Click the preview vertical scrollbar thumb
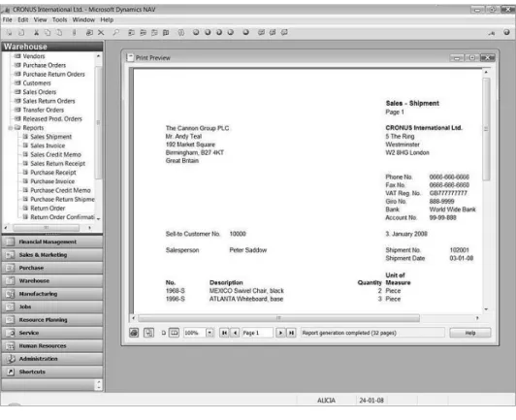The height and width of the screenshot is (420, 516). tap(486, 129)
